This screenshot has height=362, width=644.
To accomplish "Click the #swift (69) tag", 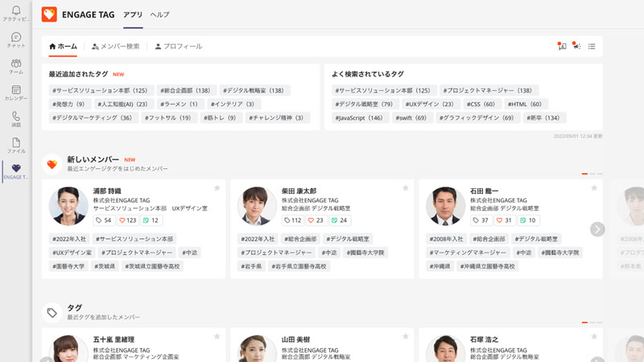I will point(411,117).
